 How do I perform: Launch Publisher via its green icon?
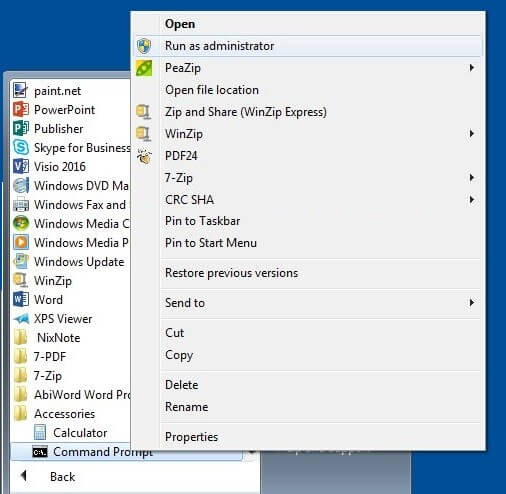click(x=21, y=128)
